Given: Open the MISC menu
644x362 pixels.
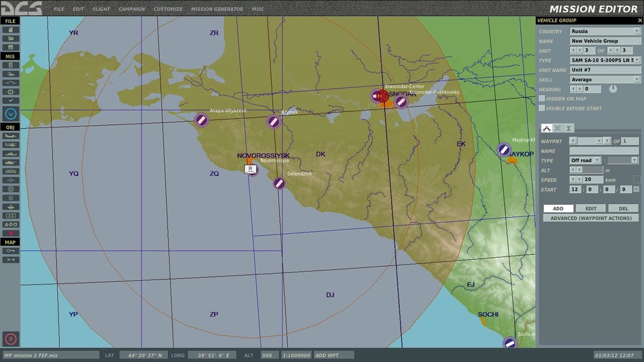Looking at the screenshot, I should (x=258, y=8).
